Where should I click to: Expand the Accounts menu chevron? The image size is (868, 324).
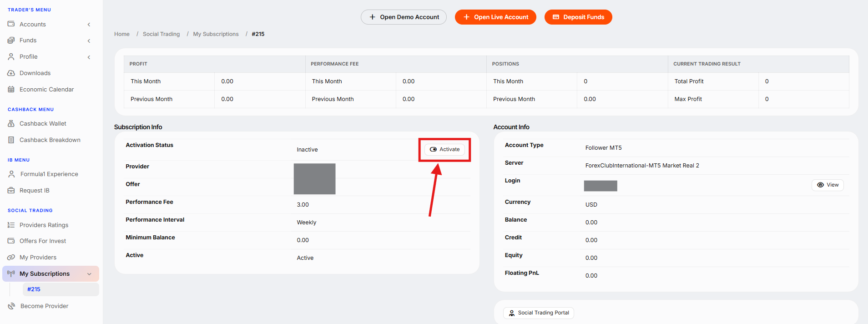point(89,25)
